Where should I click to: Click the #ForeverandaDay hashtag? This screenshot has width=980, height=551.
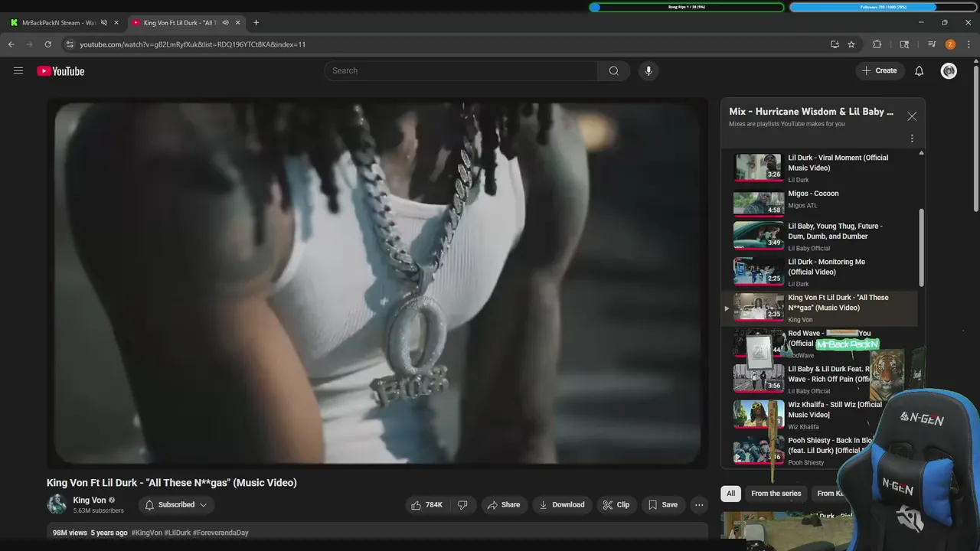pyautogui.click(x=220, y=533)
